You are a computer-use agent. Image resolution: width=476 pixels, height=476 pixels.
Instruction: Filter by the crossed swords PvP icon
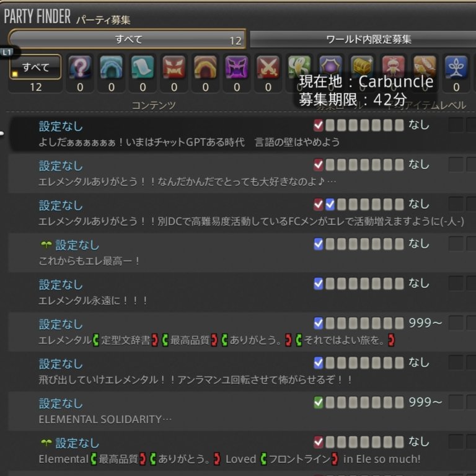(x=268, y=67)
